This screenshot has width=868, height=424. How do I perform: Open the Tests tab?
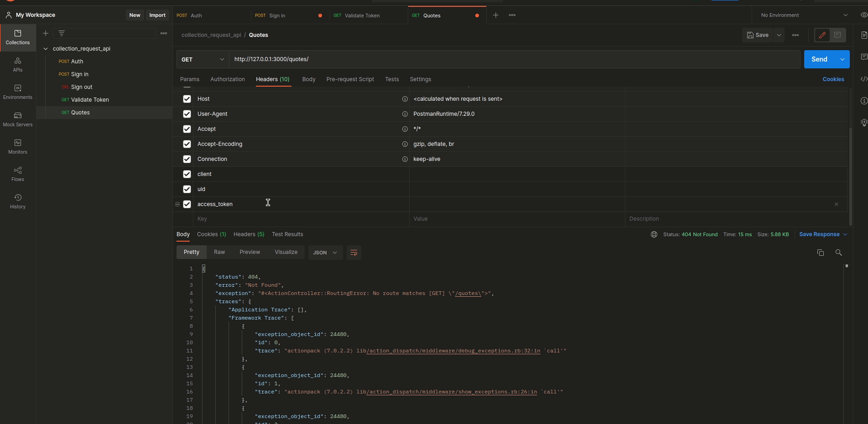point(392,79)
